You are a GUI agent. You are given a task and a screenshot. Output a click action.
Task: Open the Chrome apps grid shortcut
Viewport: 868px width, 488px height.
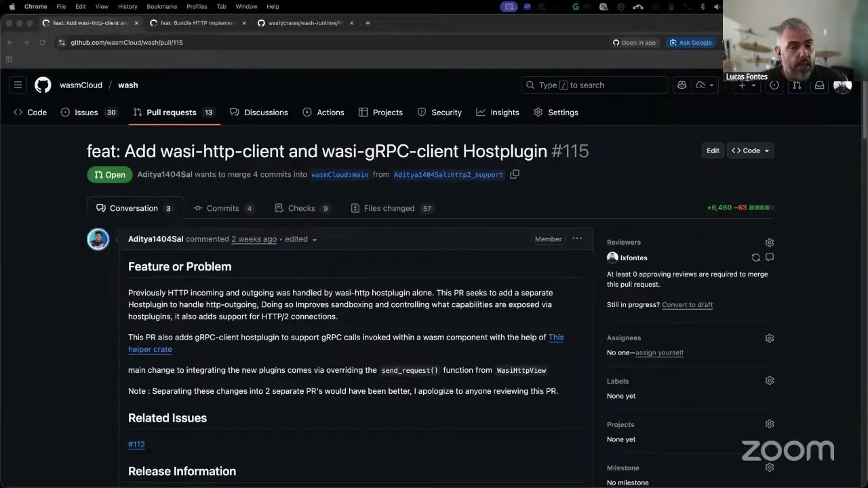tap(9, 60)
